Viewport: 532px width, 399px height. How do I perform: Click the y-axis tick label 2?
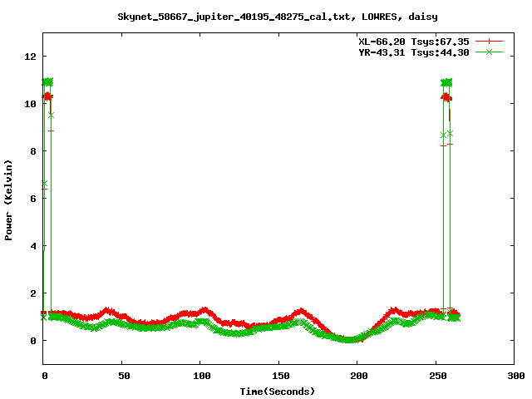coord(33,293)
